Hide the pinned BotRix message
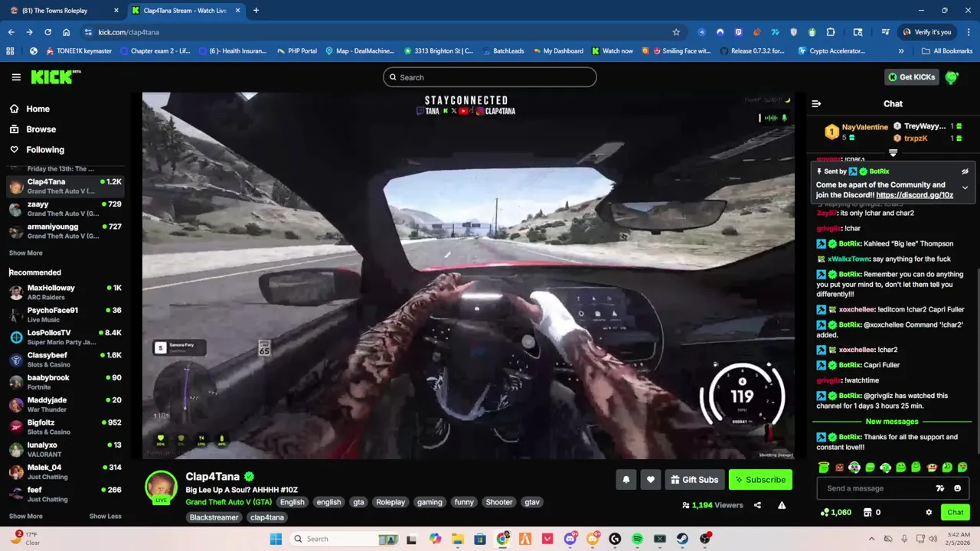The width and height of the screenshot is (980, 551). tap(965, 171)
